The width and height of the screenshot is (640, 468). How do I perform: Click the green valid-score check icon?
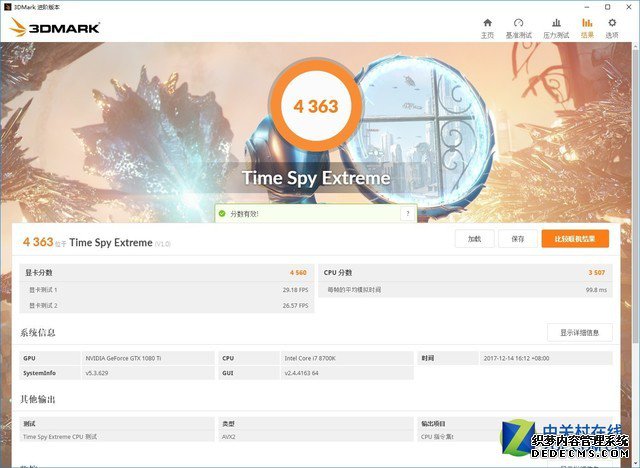222,213
